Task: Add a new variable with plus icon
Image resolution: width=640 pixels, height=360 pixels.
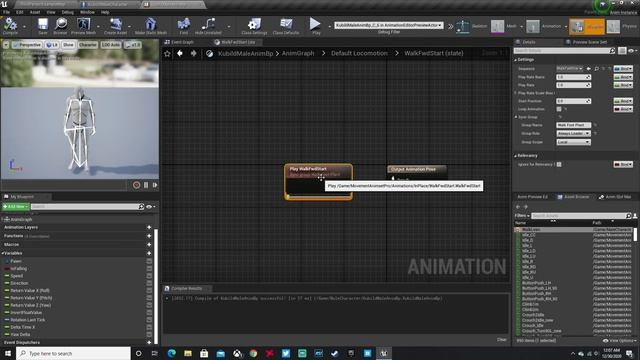Action: click(x=149, y=253)
